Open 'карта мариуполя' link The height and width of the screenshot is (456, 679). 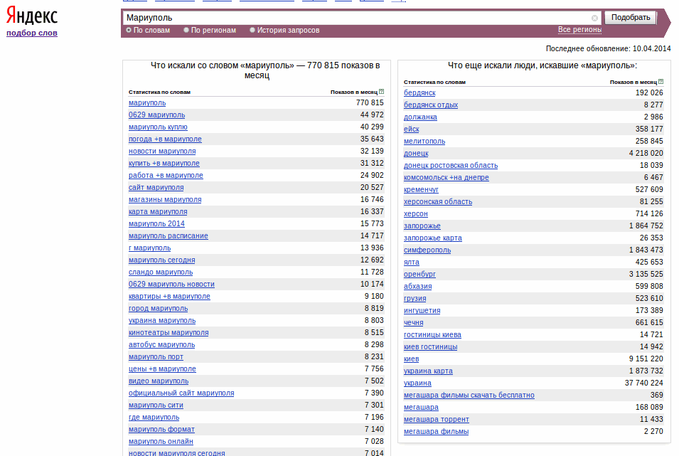coord(158,212)
